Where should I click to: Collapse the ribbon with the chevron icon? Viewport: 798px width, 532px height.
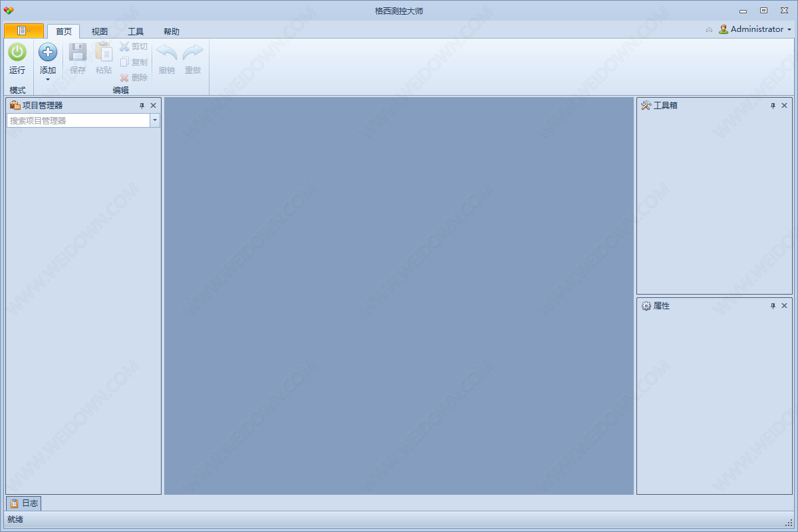709,30
